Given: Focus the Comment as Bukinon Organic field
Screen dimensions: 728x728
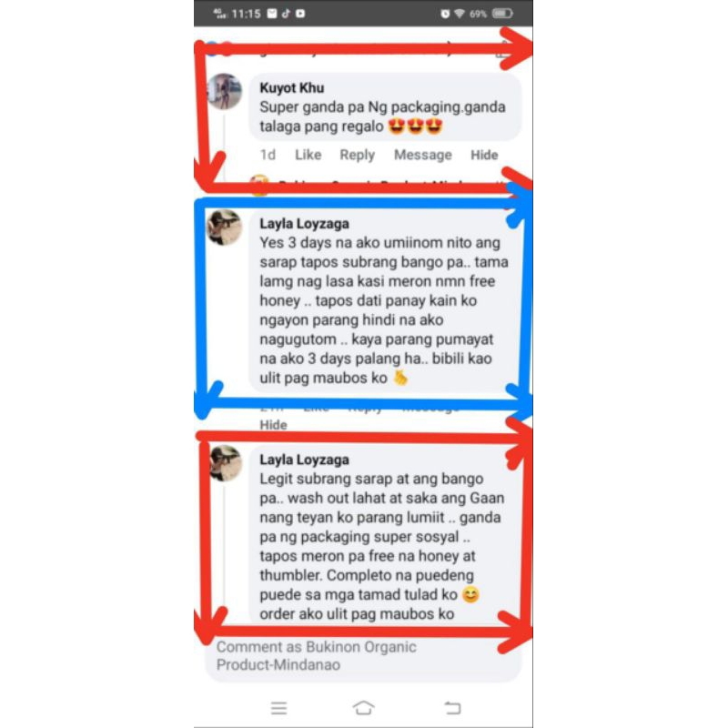Looking at the screenshot, I should [362, 655].
